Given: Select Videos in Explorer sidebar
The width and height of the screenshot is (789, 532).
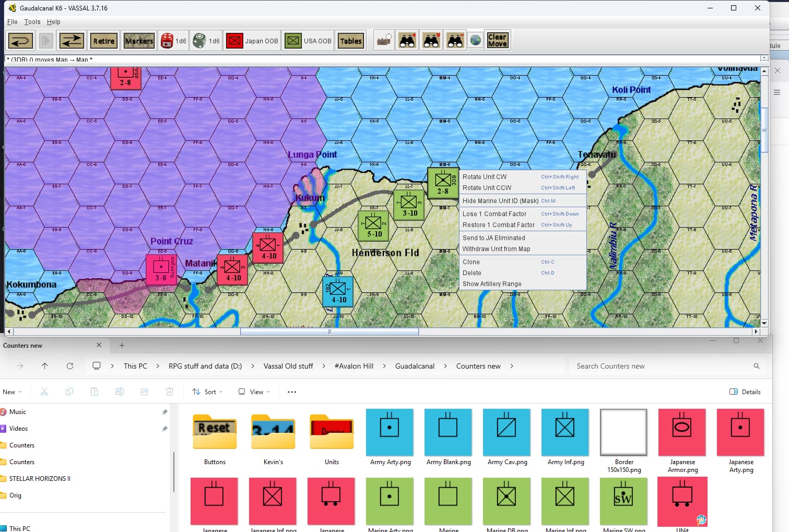Looking at the screenshot, I should click(x=18, y=429).
